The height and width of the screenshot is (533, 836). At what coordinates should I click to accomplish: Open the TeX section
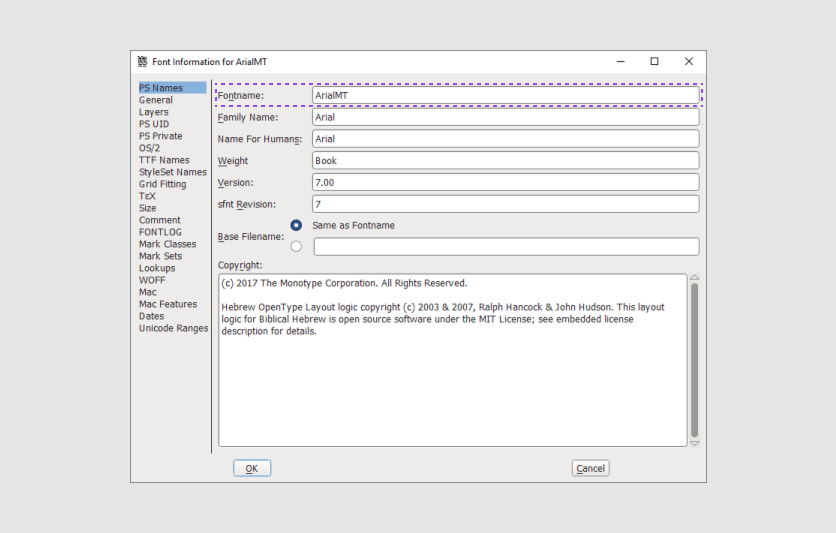pyautogui.click(x=147, y=196)
